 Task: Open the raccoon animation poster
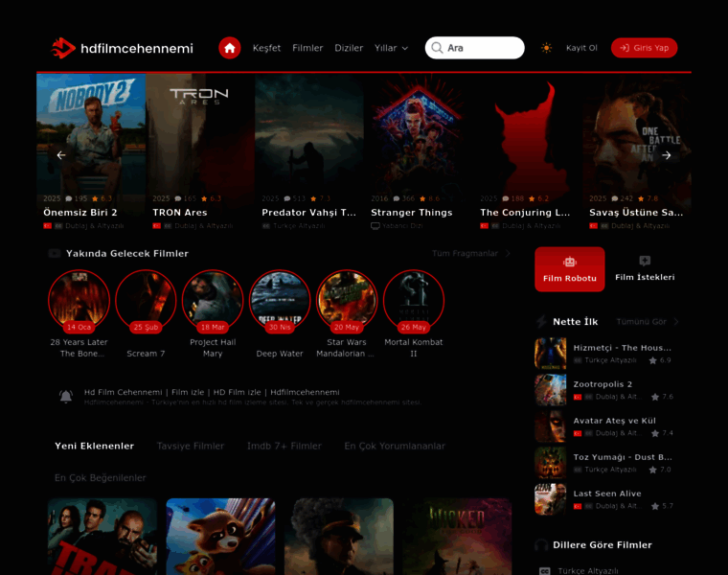220,537
